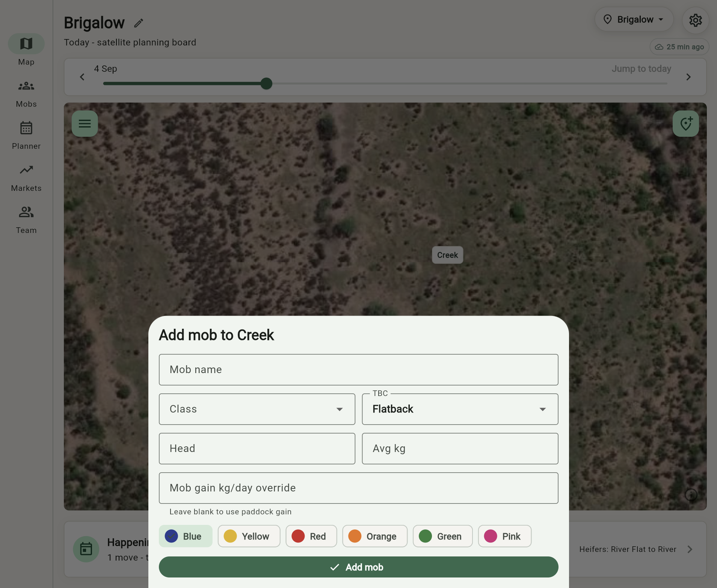Viewport: 717px width, 588px height.
Task: Open the Map view in sidebar
Action: (x=26, y=50)
